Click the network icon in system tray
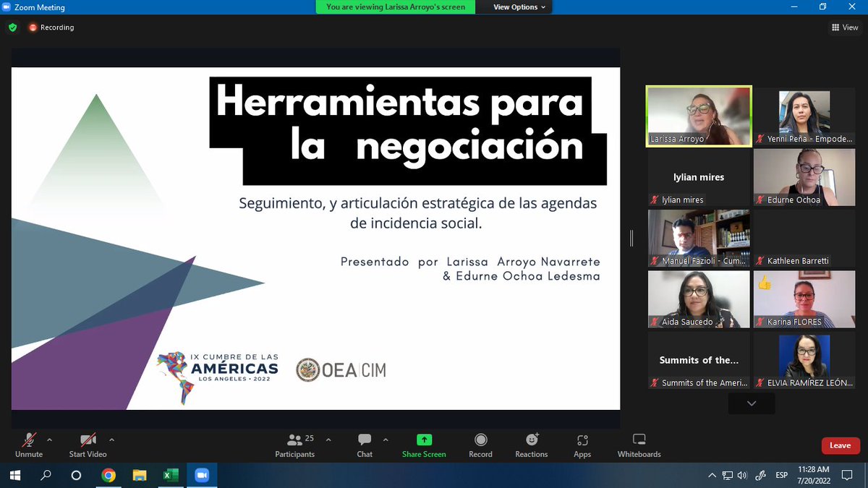868x488 pixels. (728, 475)
